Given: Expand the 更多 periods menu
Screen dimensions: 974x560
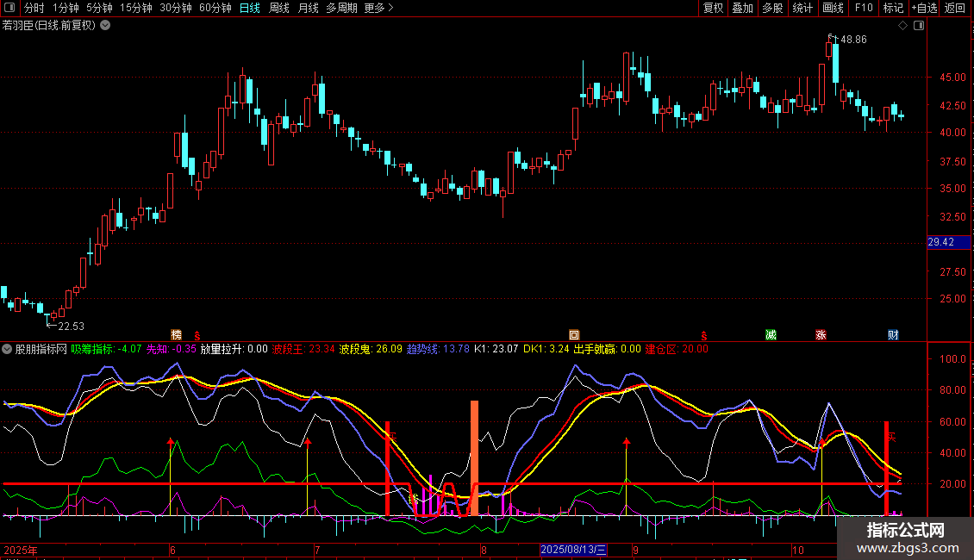Looking at the screenshot, I should (x=378, y=9).
